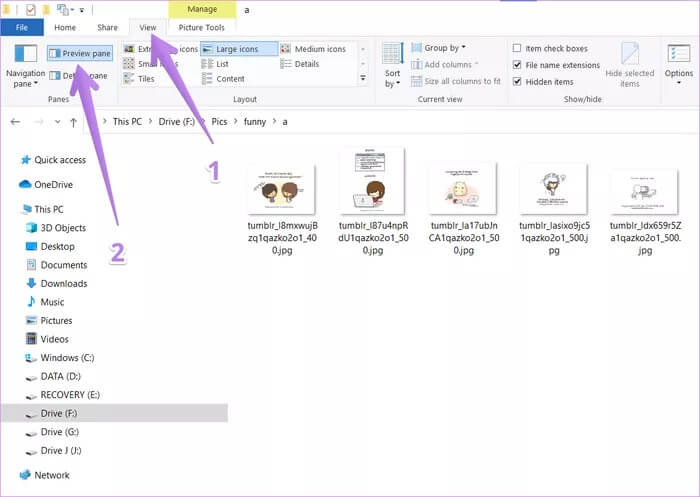Open Desktop in the sidebar

(50, 246)
